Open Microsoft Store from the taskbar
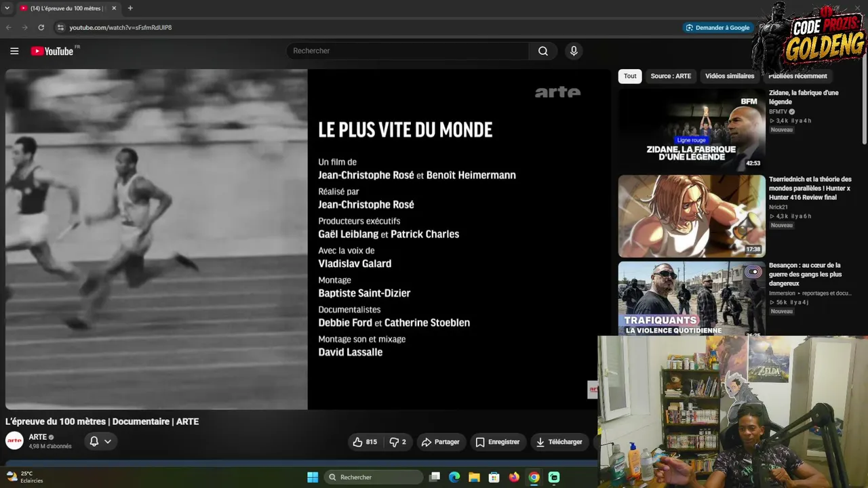This screenshot has height=488, width=868. (x=494, y=477)
